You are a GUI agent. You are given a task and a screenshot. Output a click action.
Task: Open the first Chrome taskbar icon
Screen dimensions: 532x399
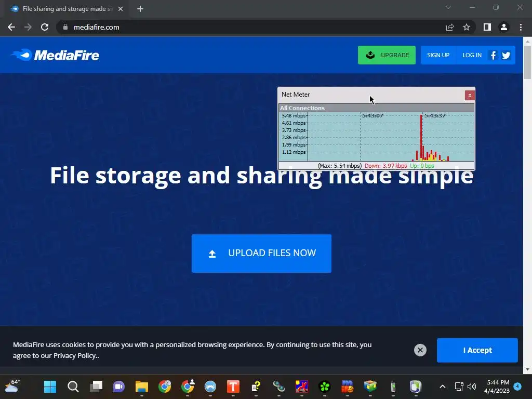pos(165,387)
